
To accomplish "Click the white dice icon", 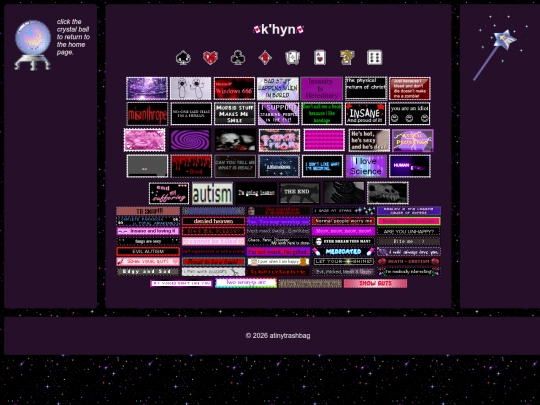I will (374, 58).
